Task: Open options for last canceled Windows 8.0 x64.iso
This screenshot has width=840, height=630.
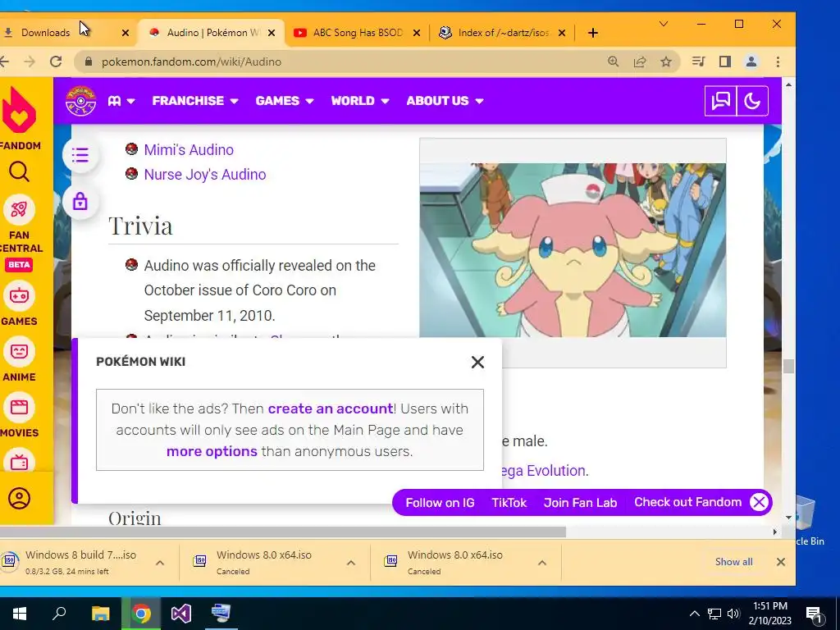Action: pyautogui.click(x=542, y=563)
